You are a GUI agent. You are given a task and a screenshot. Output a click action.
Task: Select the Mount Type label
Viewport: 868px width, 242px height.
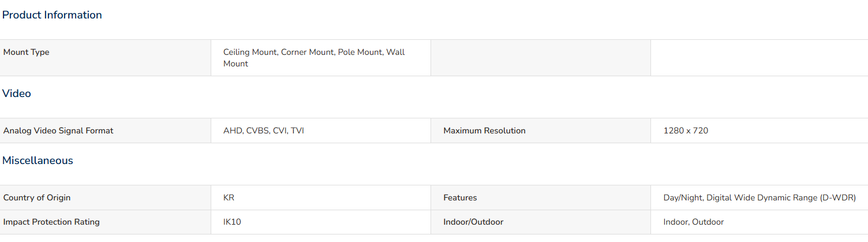click(26, 52)
